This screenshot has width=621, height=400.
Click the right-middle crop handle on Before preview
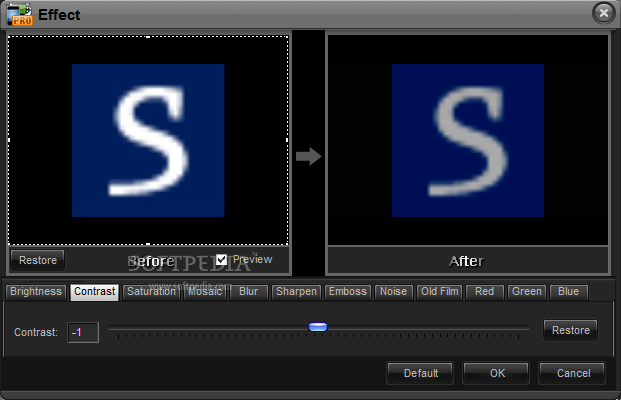(x=287, y=140)
